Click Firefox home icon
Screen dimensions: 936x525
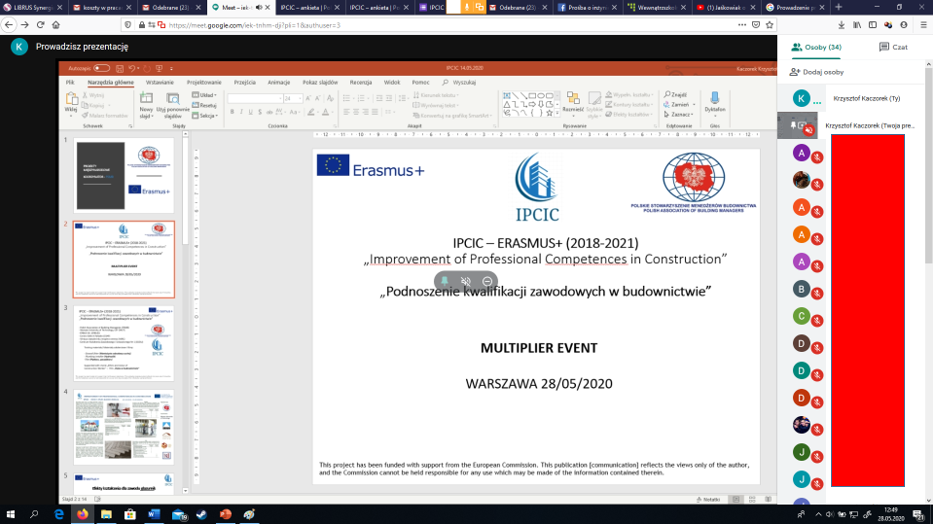(x=56, y=25)
